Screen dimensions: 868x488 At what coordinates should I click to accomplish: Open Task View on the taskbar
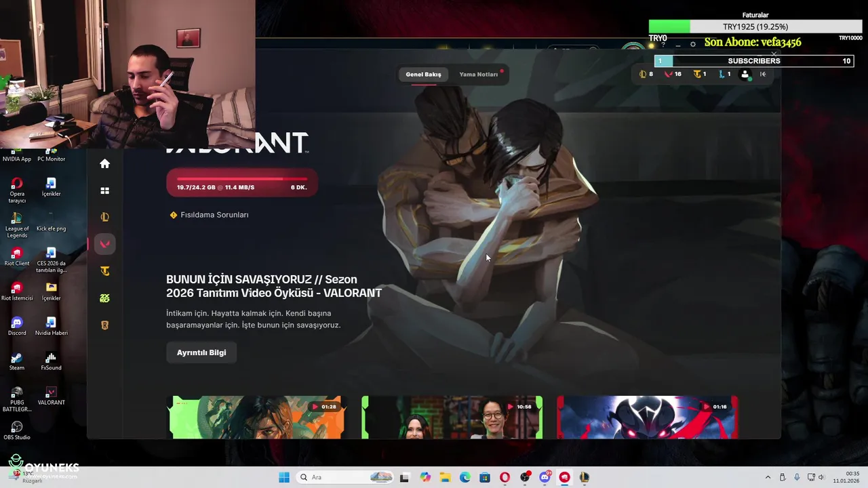coord(405,477)
